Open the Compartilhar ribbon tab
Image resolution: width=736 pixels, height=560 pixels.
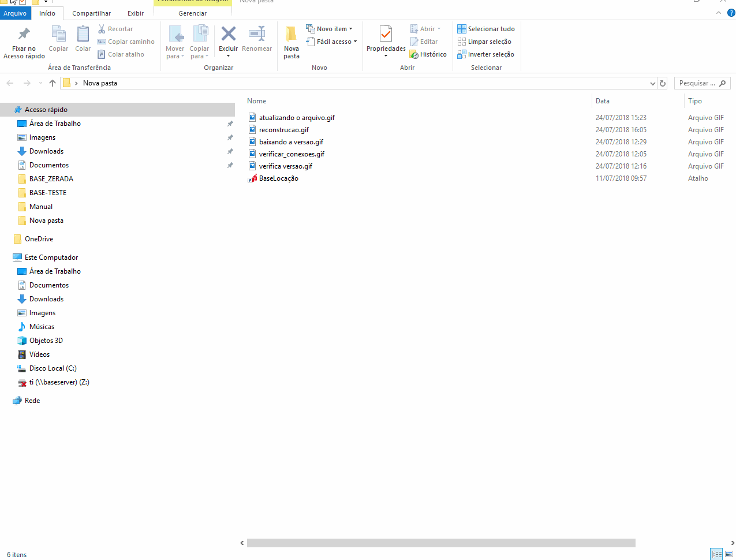coord(91,13)
